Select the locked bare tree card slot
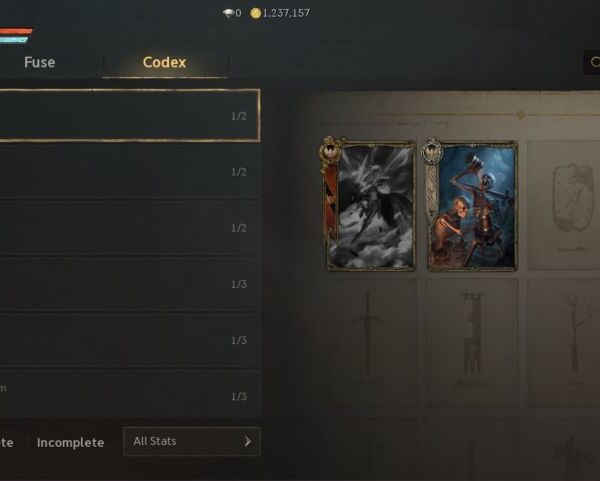The height and width of the screenshot is (481, 600). pos(564,342)
